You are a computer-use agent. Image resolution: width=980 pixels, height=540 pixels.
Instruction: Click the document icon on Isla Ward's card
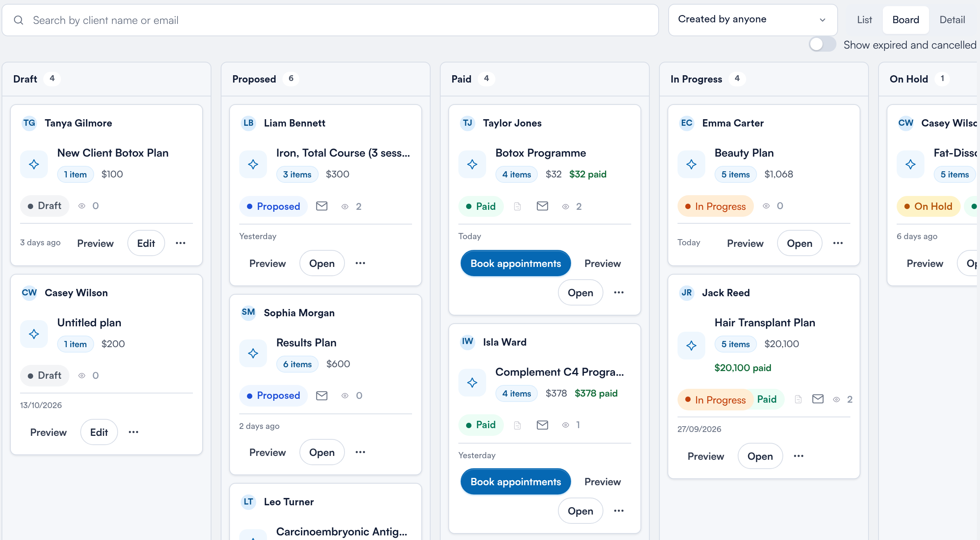(517, 425)
